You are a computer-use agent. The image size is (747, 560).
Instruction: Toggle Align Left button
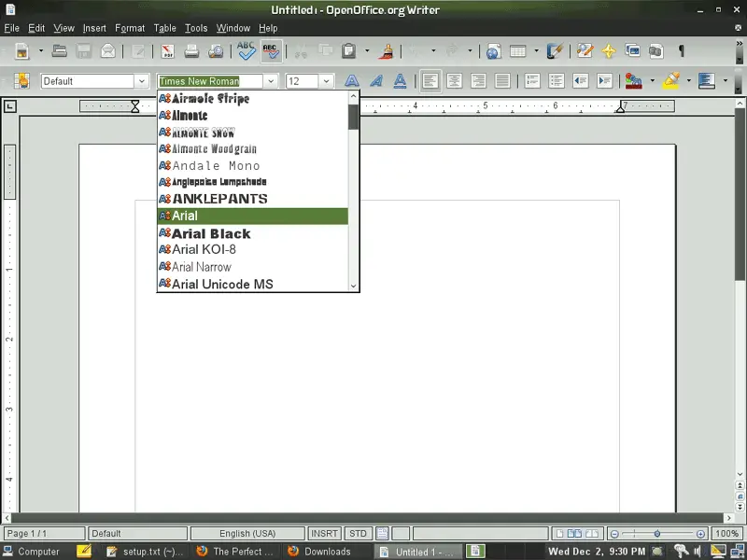coord(430,81)
